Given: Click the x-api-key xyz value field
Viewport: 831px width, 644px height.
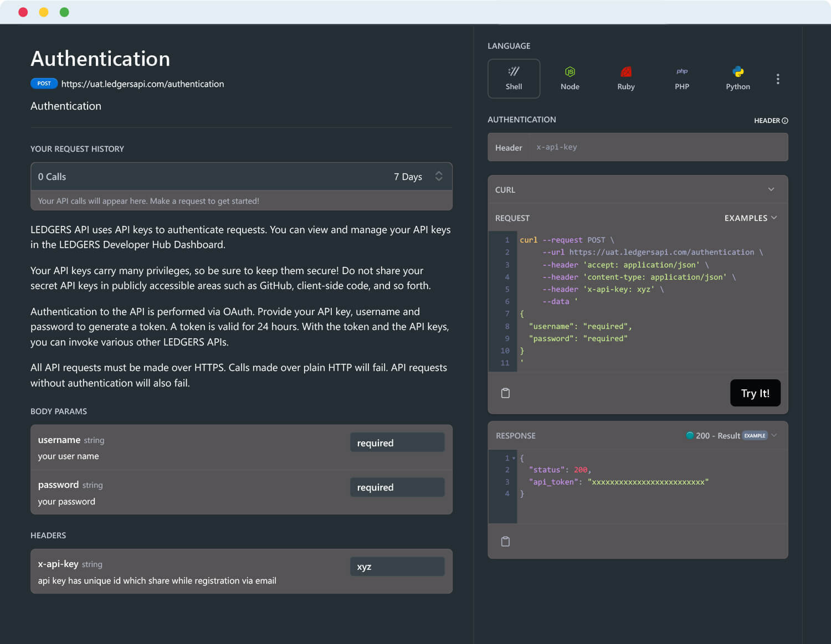Looking at the screenshot, I should point(397,566).
